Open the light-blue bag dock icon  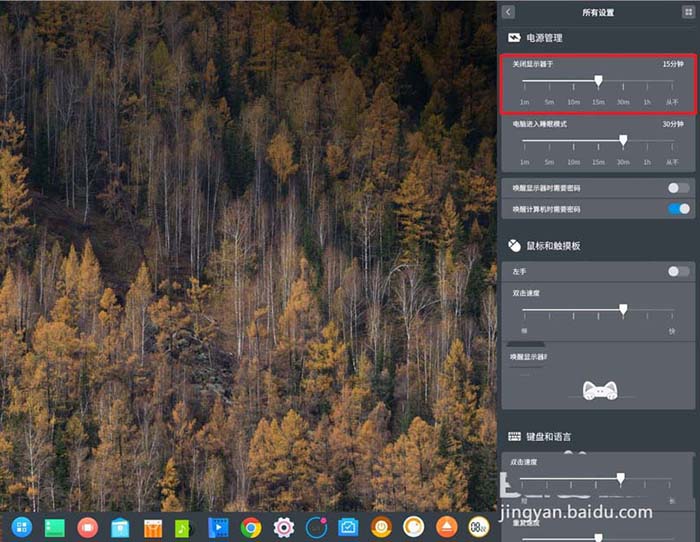pyautogui.click(x=120, y=528)
